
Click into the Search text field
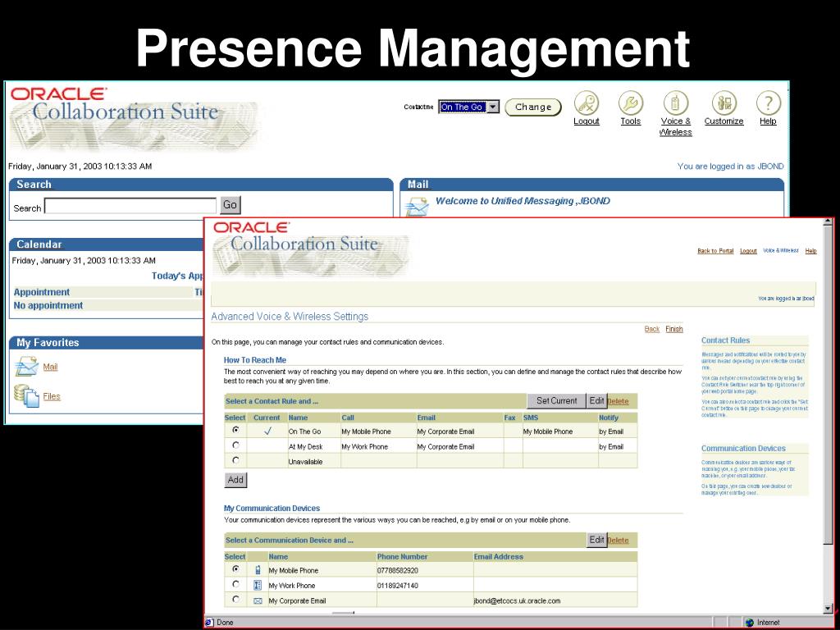click(130, 206)
